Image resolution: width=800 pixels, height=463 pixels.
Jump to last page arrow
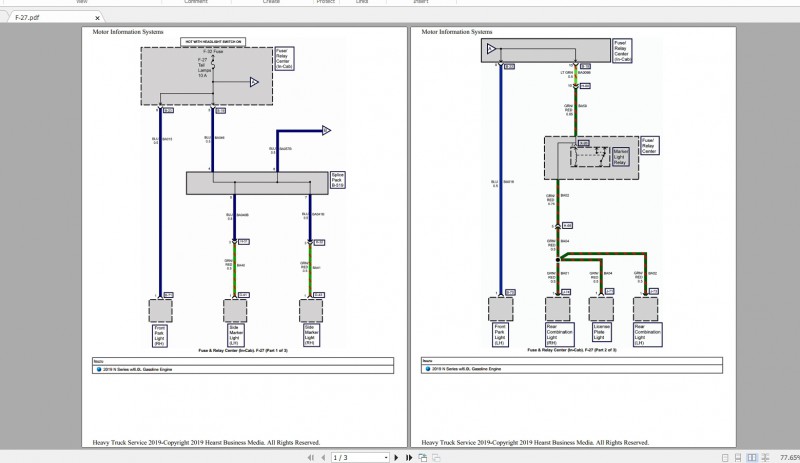409,458
